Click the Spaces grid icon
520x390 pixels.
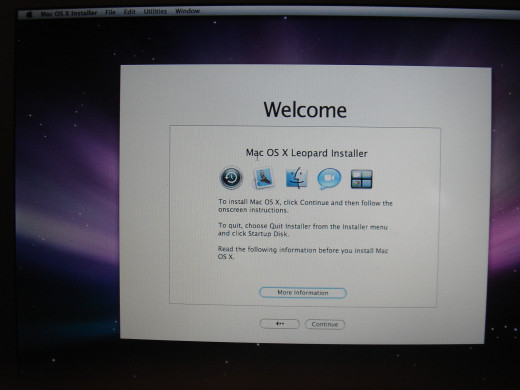(x=362, y=179)
